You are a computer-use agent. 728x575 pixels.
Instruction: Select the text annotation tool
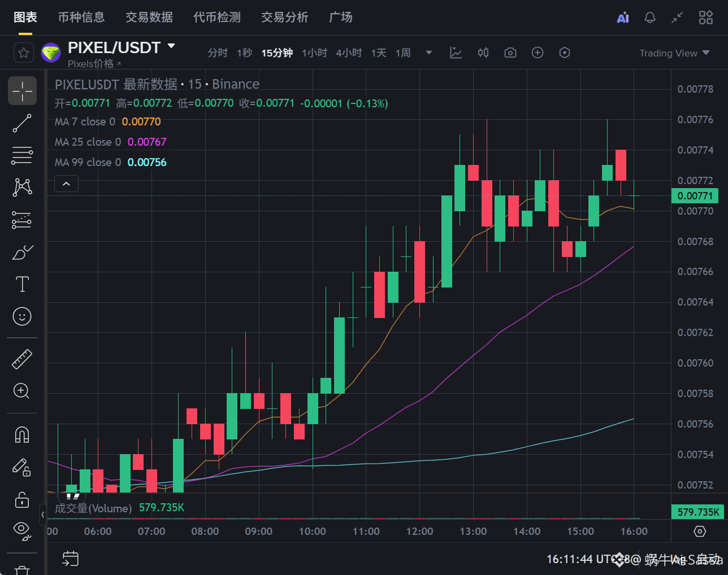[x=22, y=284]
